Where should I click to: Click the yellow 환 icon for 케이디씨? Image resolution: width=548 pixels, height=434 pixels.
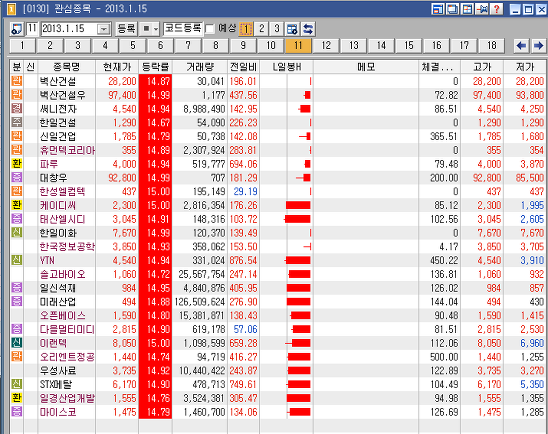click(x=17, y=205)
